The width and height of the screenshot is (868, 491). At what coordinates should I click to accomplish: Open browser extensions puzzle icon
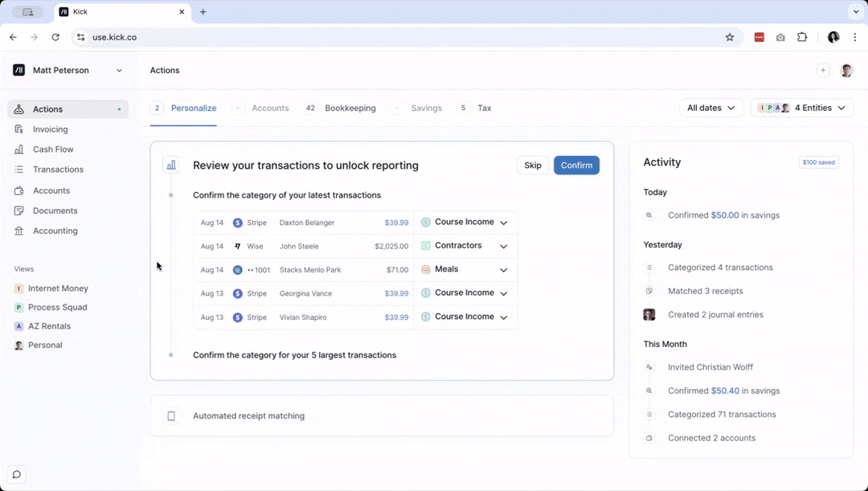[801, 37]
